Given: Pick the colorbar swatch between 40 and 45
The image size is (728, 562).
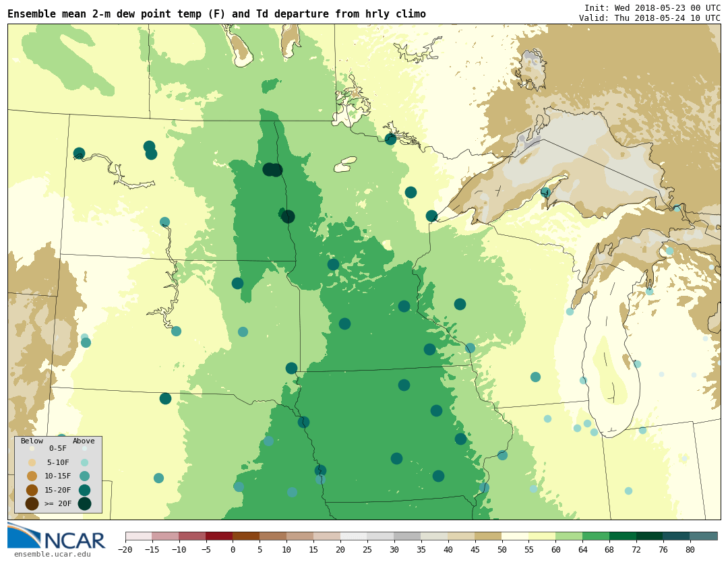Looking at the screenshot, I should [462, 536].
